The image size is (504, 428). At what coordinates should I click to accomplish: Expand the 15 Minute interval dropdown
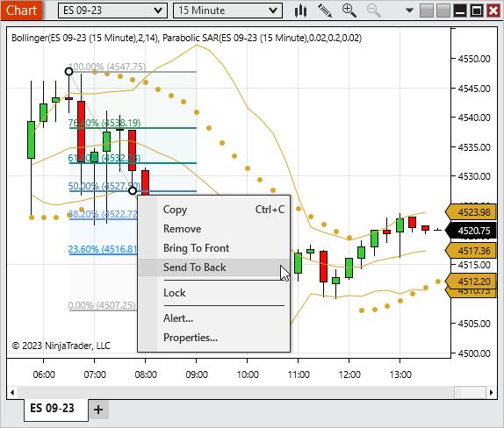coord(228,11)
